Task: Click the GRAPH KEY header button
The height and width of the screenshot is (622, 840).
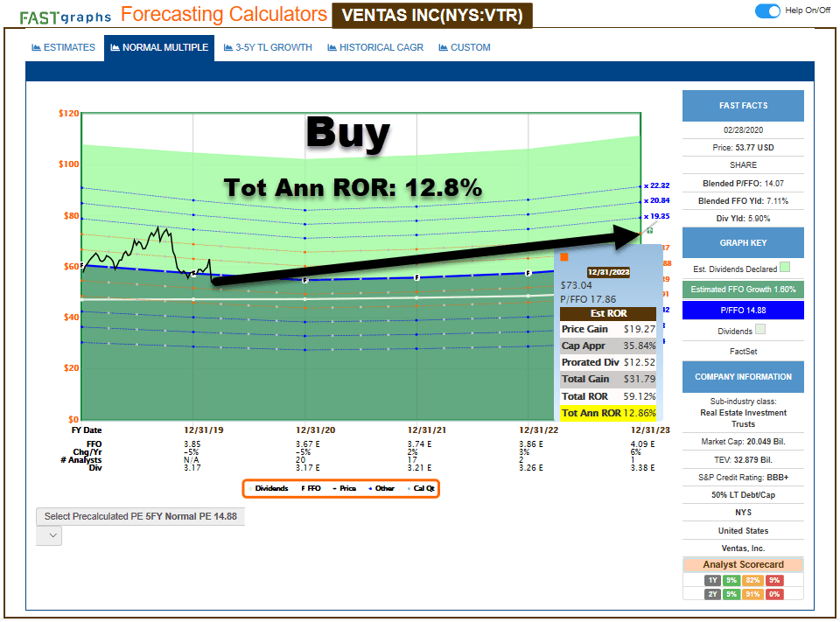Action: pyautogui.click(x=743, y=242)
